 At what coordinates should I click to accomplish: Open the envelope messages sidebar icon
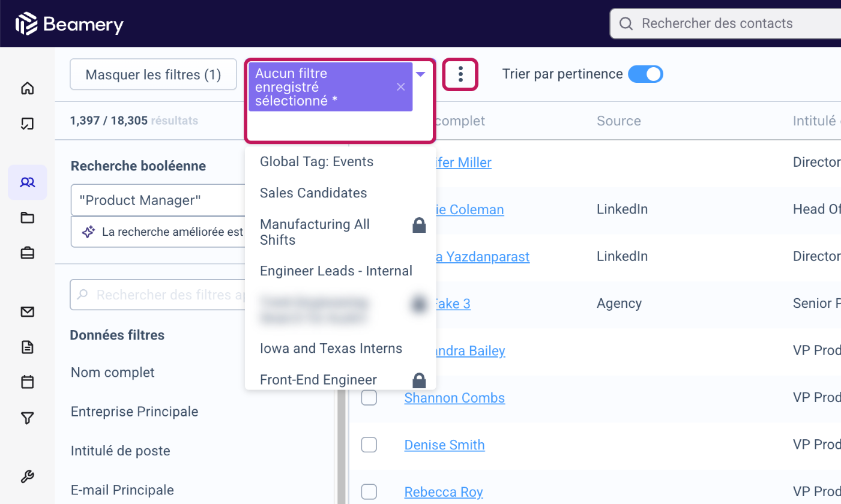(x=27, y=312)
